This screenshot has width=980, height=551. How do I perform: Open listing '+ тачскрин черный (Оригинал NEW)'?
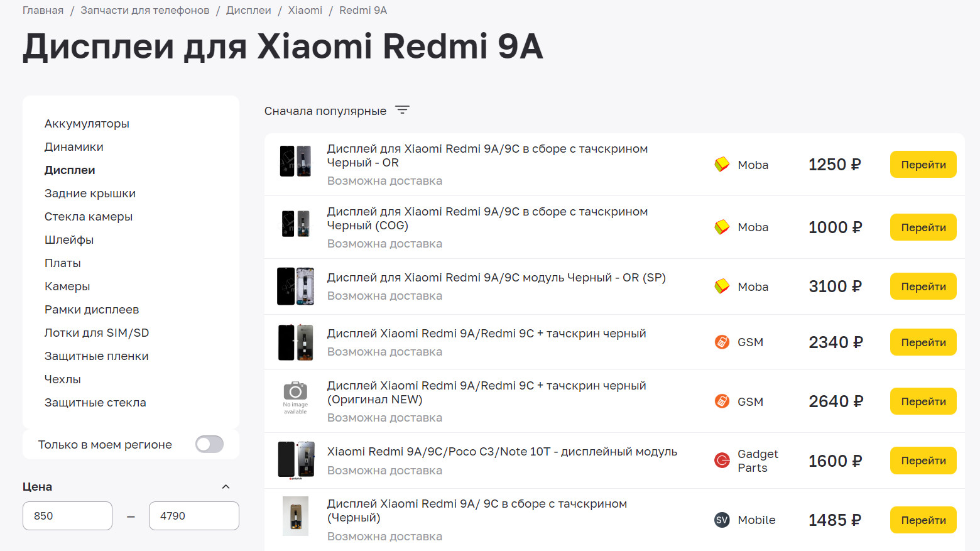[486, 393]
